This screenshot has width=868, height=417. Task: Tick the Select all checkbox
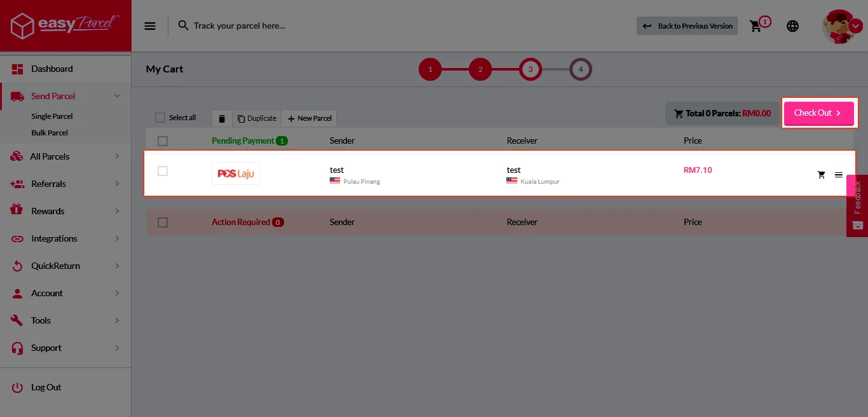160,118
